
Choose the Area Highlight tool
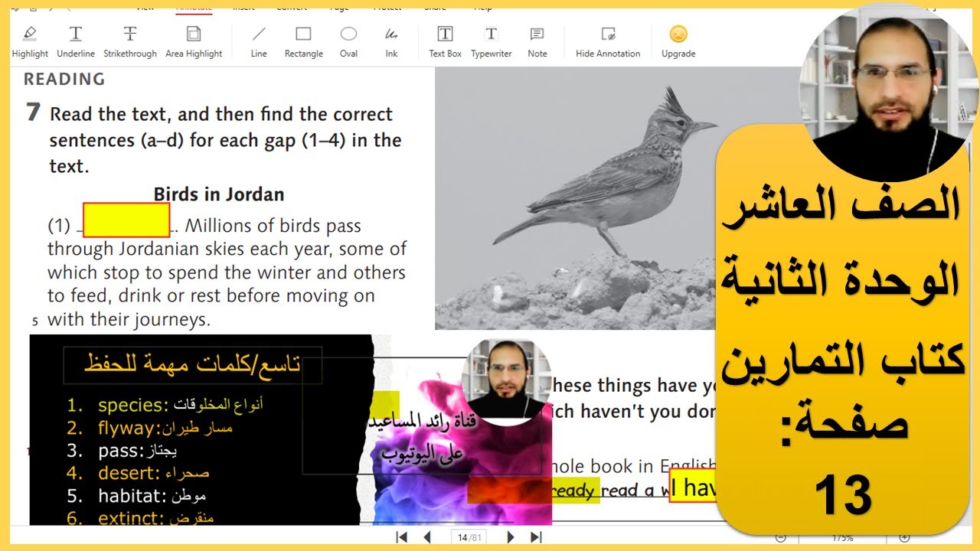click(x=194, y=42)
